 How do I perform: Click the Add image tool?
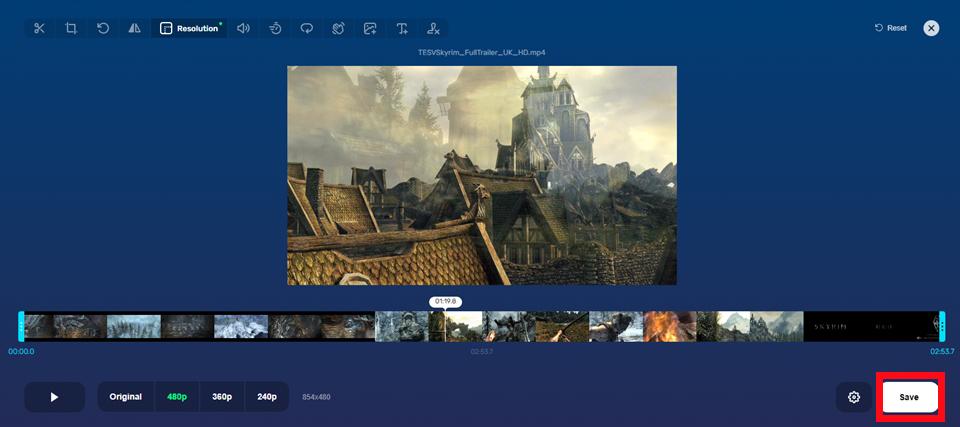click(370, 28)
